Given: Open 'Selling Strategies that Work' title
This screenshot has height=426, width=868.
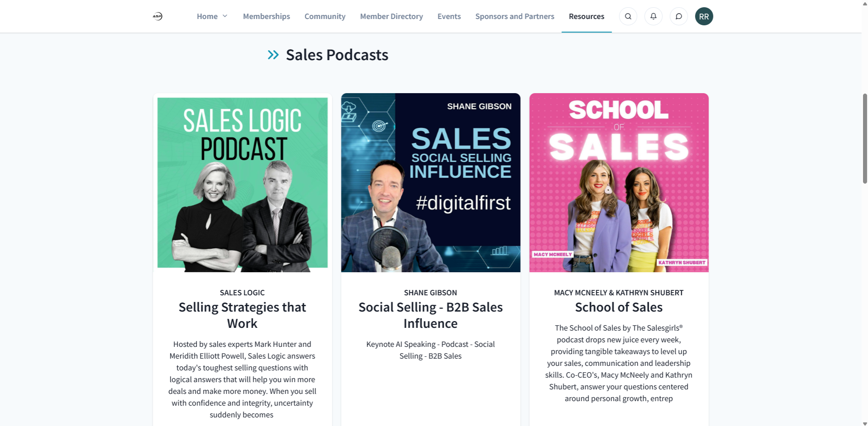Looking at the screenshot, I should point(242,315).
